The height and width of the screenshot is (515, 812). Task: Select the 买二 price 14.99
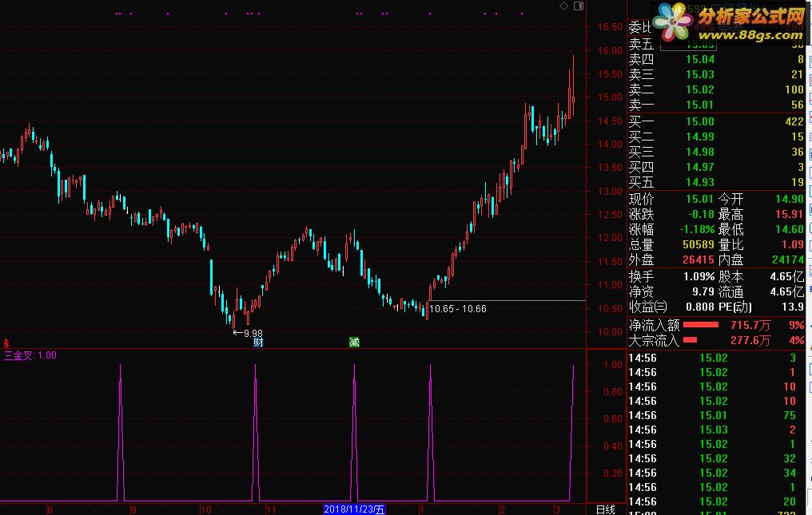point(700,137)
